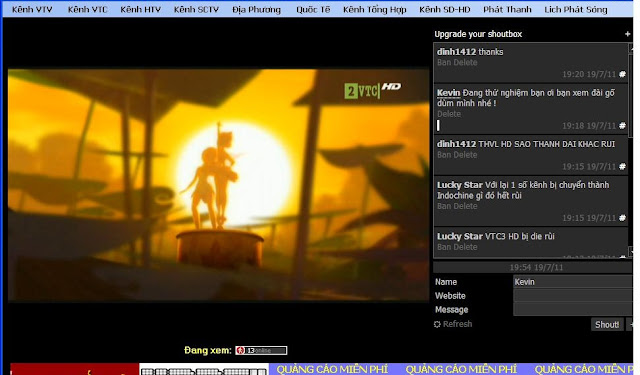Click the shoutbox vertical scrollbar

631,150
